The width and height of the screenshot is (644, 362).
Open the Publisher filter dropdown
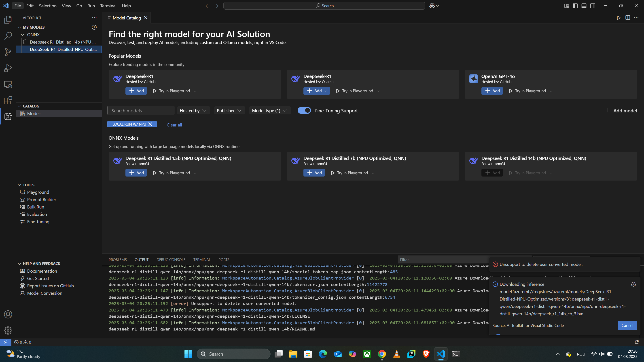[x=229, y=110]
